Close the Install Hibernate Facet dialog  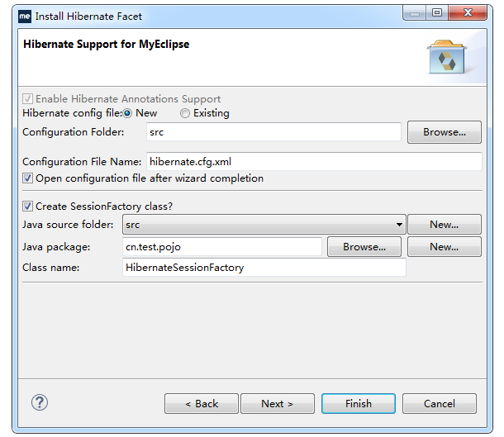pos(468,13)
